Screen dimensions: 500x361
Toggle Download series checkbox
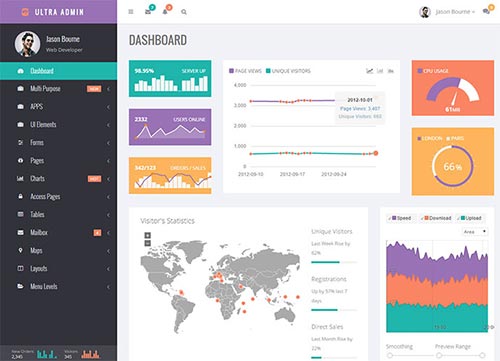pos(422,218)
